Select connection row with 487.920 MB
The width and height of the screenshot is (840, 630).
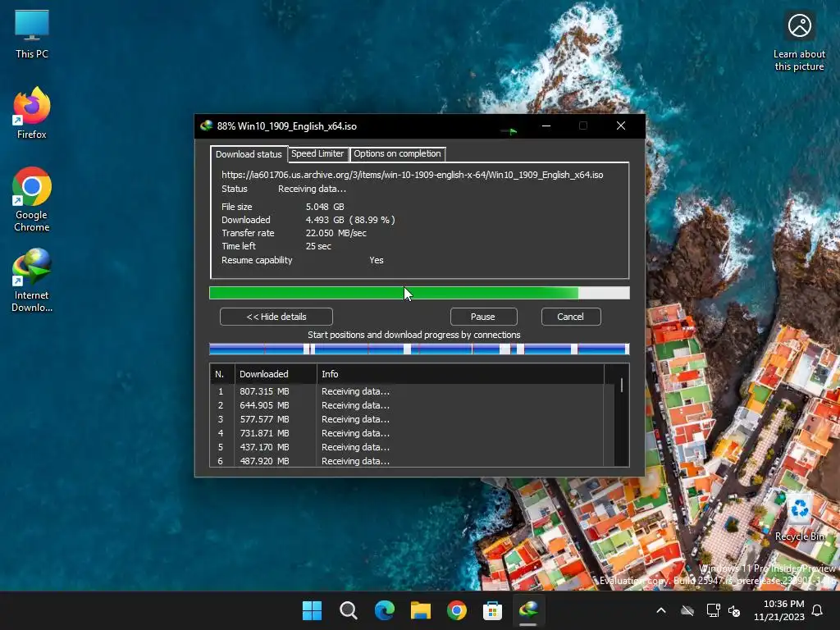[412, 461]
